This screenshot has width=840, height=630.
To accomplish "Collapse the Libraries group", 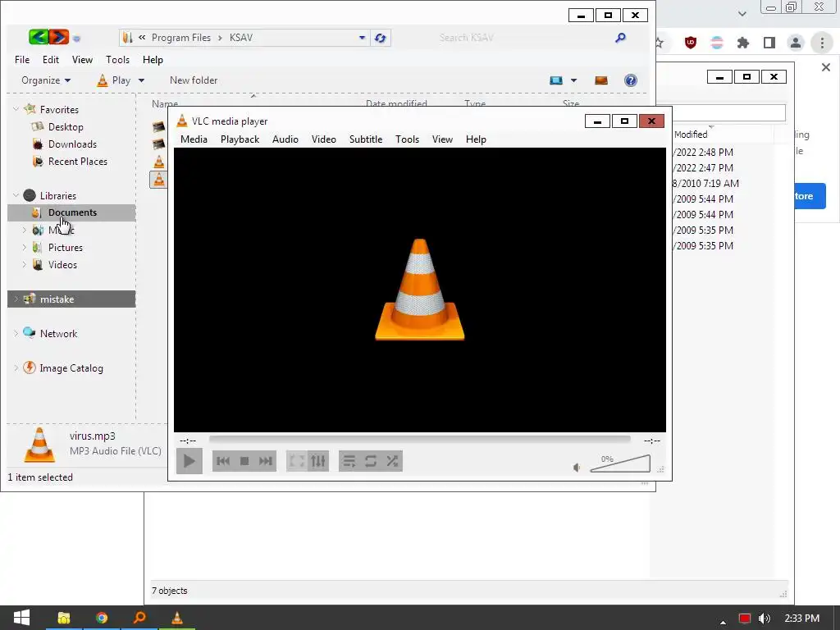I will (x=16, y=195).
